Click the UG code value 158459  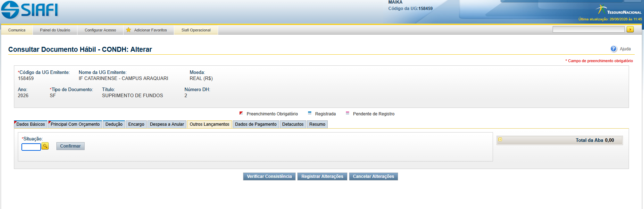(26, 78)
